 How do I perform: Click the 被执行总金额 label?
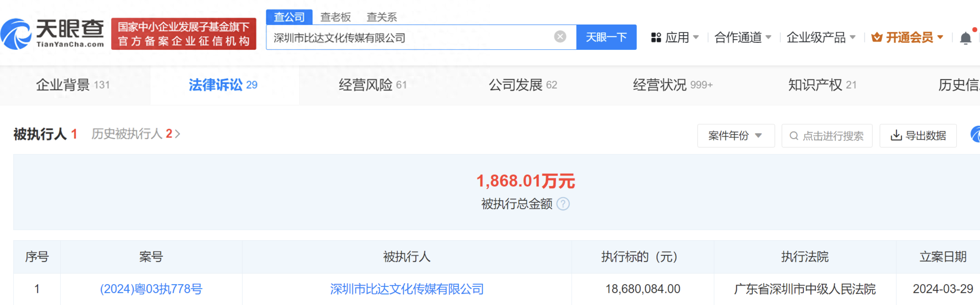tap(517, 204)
